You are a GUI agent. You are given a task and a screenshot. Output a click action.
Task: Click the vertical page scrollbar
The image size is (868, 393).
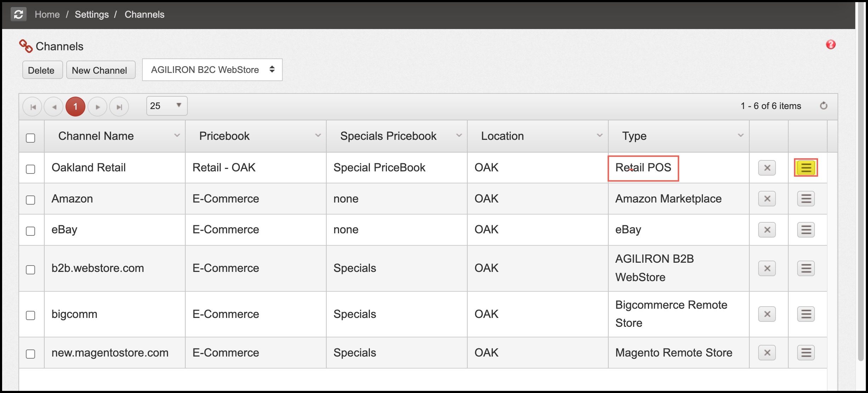861,177
